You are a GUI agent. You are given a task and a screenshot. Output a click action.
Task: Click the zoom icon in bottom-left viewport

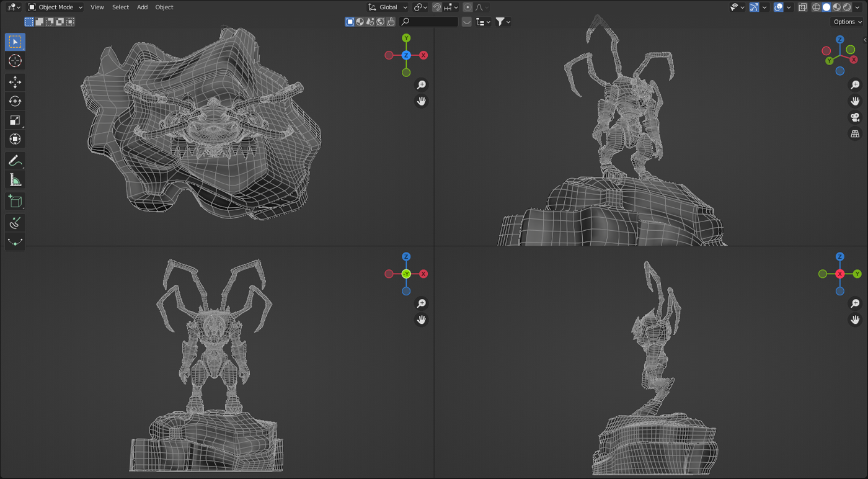[422, 303]
